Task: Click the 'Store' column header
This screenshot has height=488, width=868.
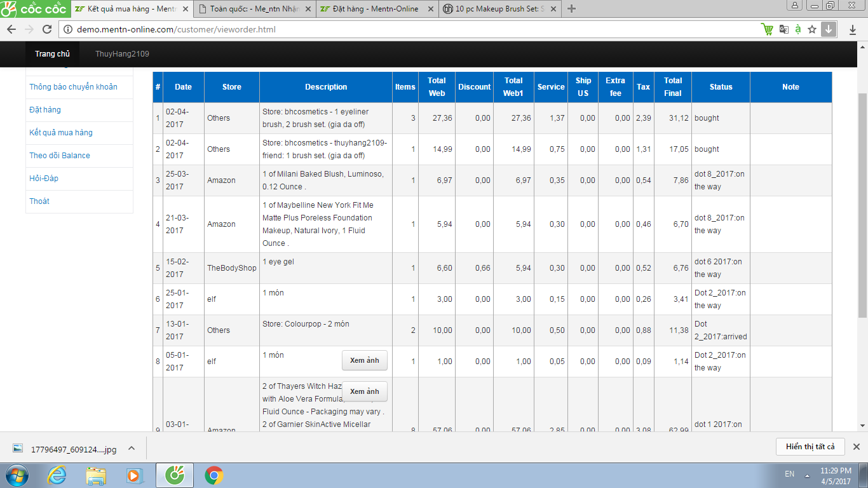Action: click(x=232, y=87)
